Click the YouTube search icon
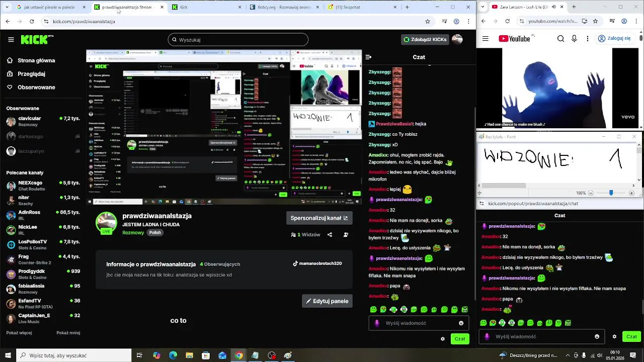The width and height of the screenshot is (644, 362). point(561,39)
